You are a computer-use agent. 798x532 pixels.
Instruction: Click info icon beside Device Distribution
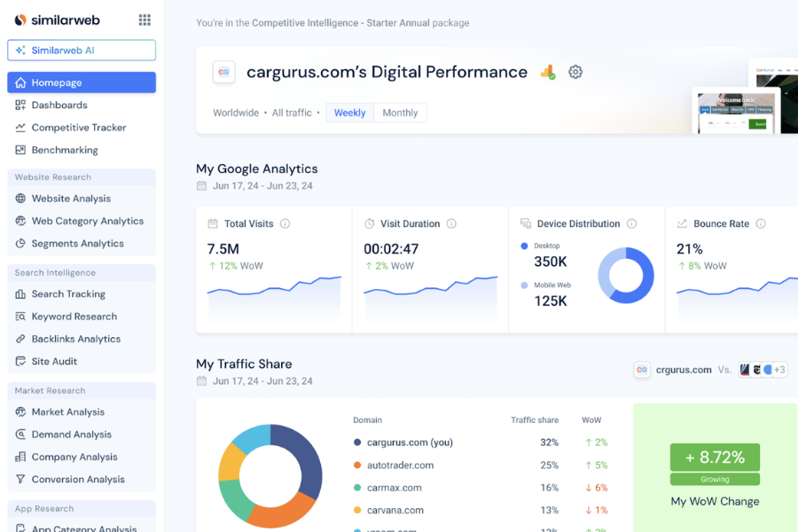pyautogui.click(x=631, y=224)
